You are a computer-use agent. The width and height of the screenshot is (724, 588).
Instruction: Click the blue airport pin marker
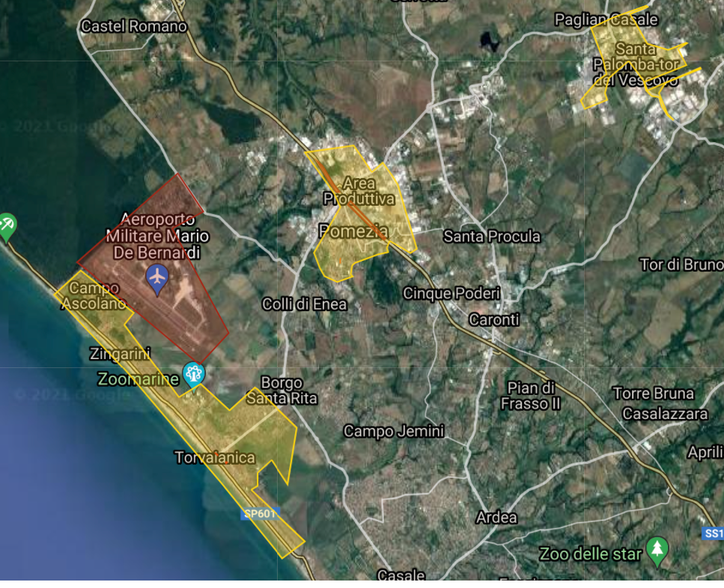coord(157,278)
